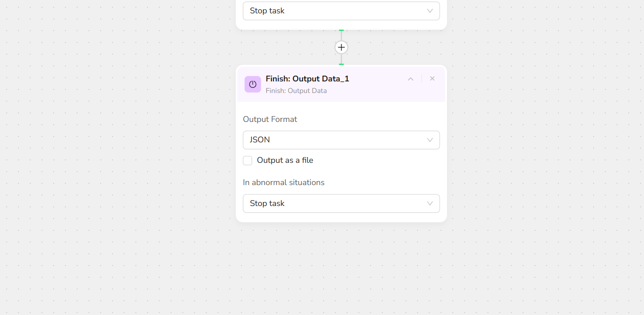Collapse the Finish: Output Data_1 node

point(411,79)
